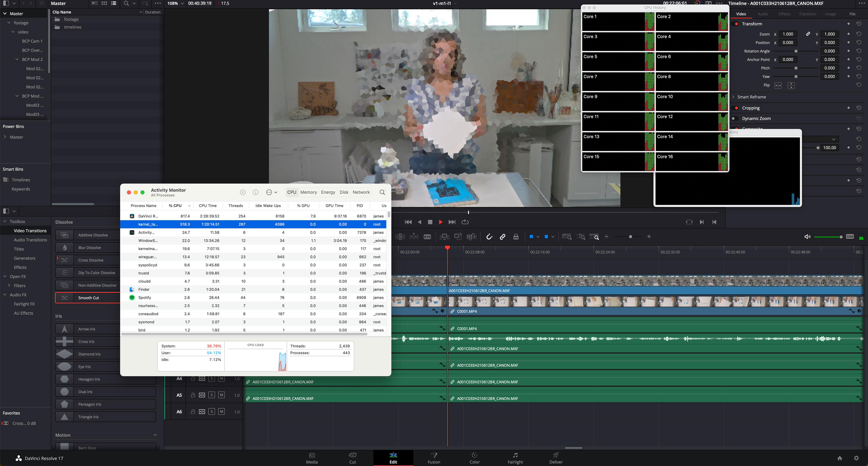Click the Insert Clip icon
This screenshot has width=868, height=466.
click(x=444, y=237)
